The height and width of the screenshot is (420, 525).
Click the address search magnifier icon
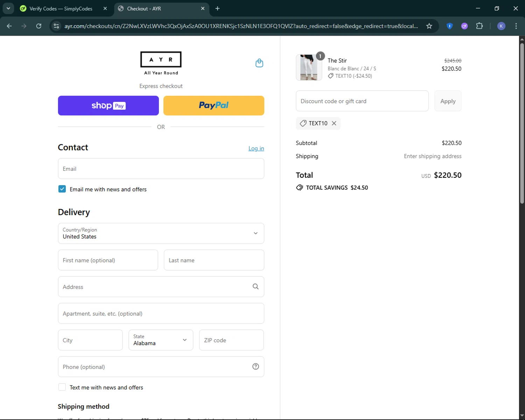[255, 287]
